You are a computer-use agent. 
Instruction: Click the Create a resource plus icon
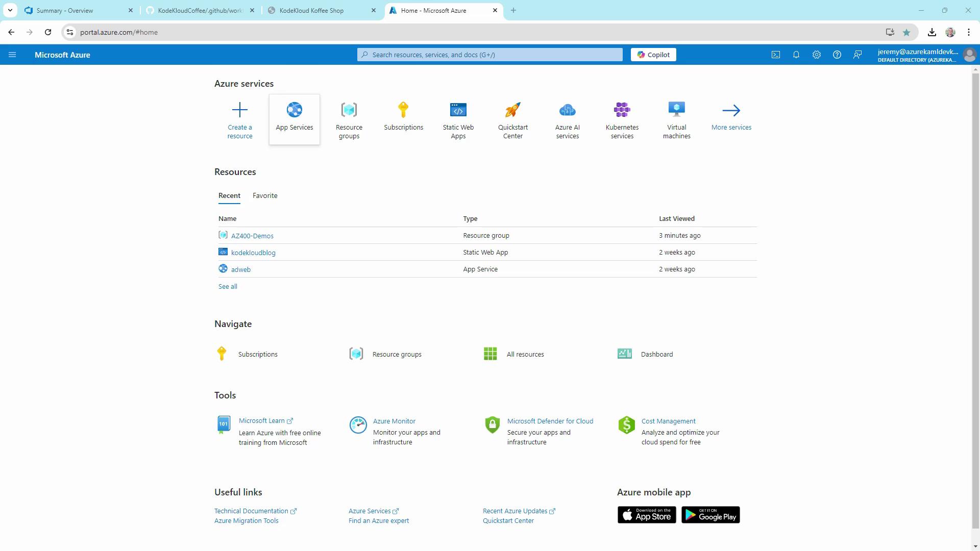(x=239, y=110)
